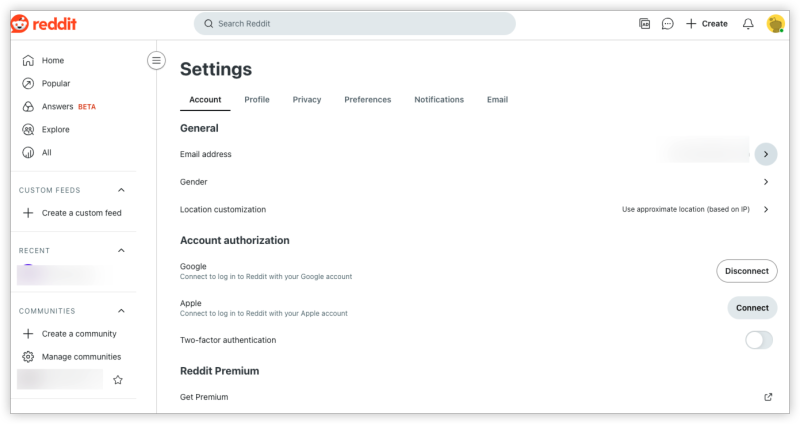The width and height of the screenshot is (800, 424).
Task: Open the chat messages icon
Action: [x=667, y=23]
